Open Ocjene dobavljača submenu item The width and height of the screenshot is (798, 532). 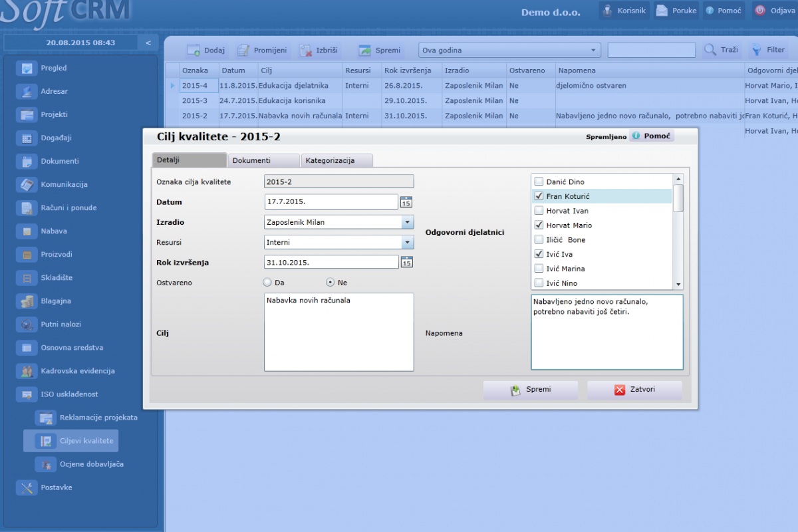80,464
